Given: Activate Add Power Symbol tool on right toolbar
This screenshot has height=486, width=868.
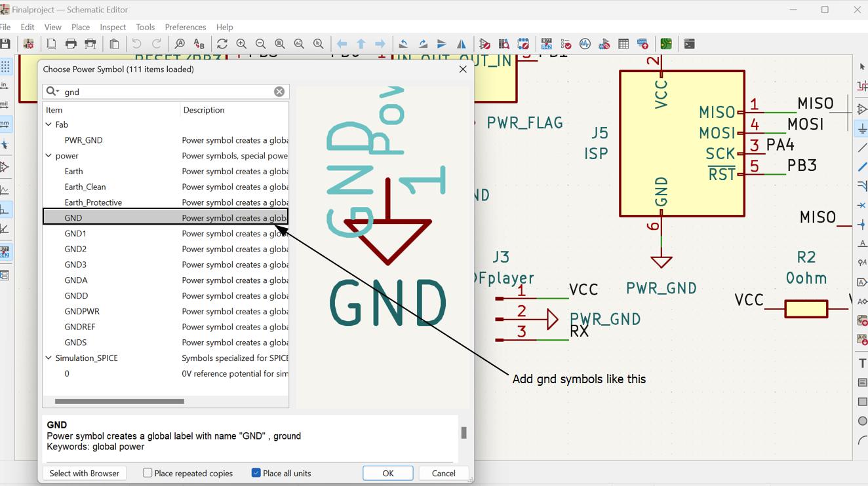Looking at the screenshot, I should 862,128.
